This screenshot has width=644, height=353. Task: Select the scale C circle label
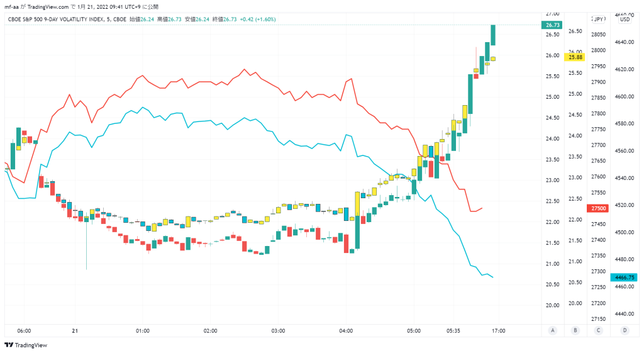pyautogui.click(x=599, y=330)
